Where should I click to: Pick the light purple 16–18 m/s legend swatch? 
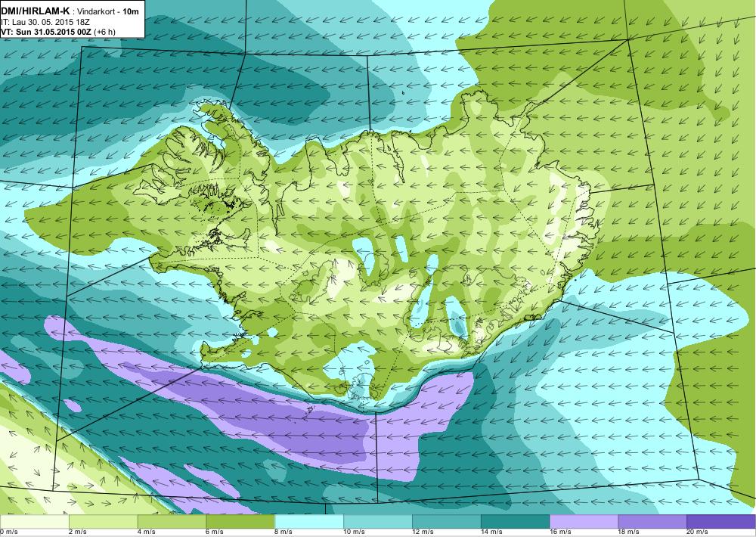pyautogui.click(x=584, y=522)
